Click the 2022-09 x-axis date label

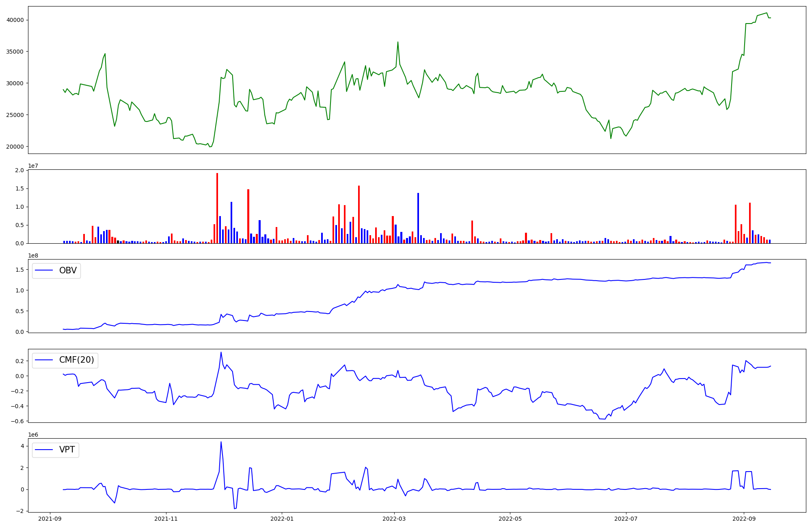[x=744, y=519]
